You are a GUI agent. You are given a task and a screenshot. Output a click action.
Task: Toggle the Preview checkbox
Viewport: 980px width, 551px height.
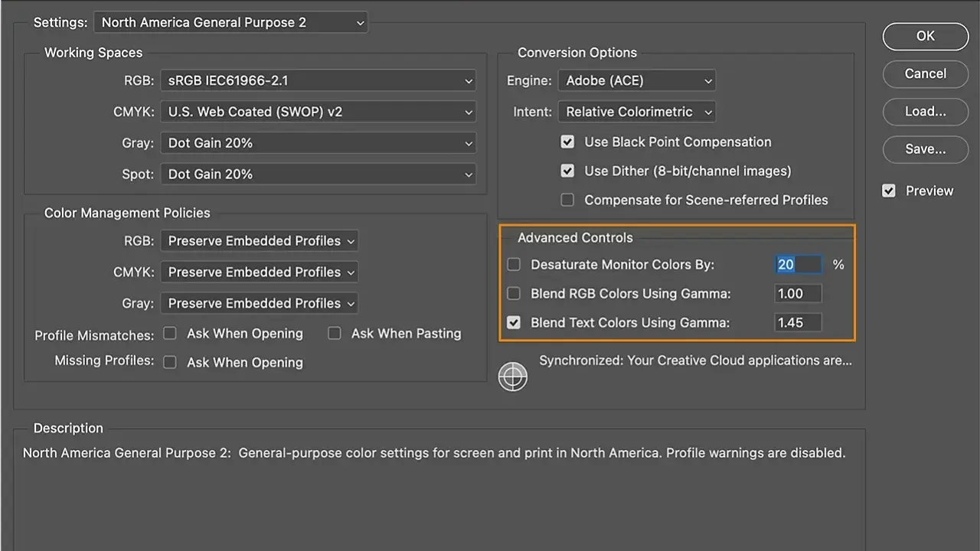click(889, 191)
